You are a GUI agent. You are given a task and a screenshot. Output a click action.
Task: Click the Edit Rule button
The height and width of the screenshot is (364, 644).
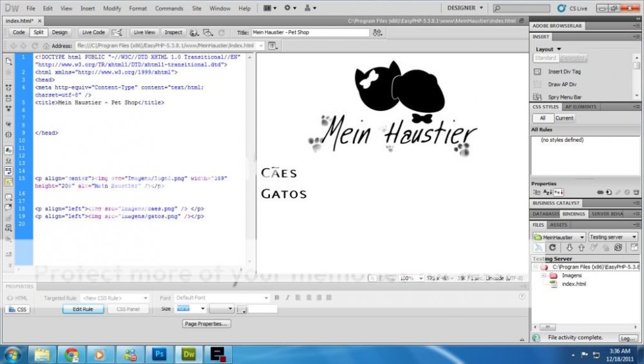83,309
